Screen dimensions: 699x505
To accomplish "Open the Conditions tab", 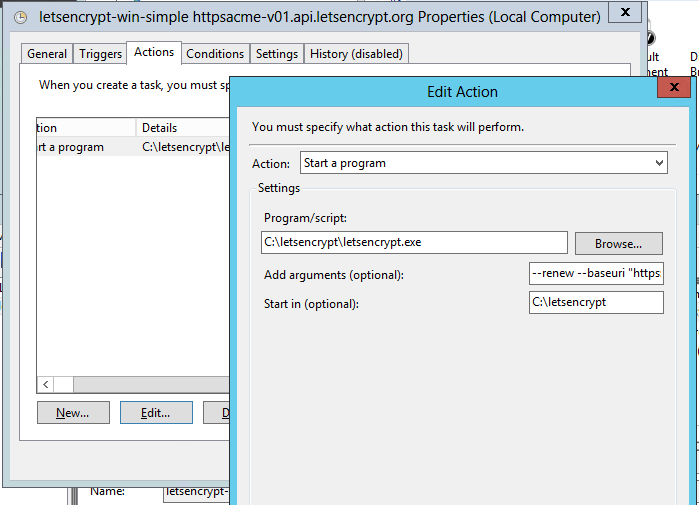I will pos(215,54).
